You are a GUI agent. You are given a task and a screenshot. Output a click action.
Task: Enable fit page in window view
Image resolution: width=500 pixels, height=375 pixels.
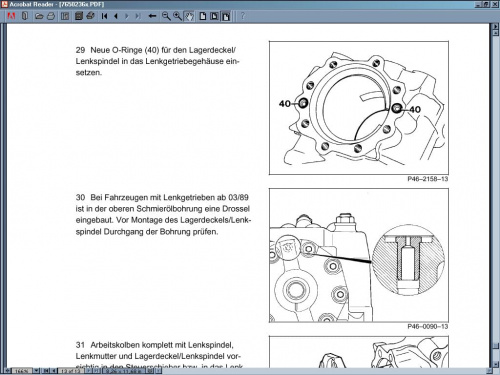click(x=214, y=16)
